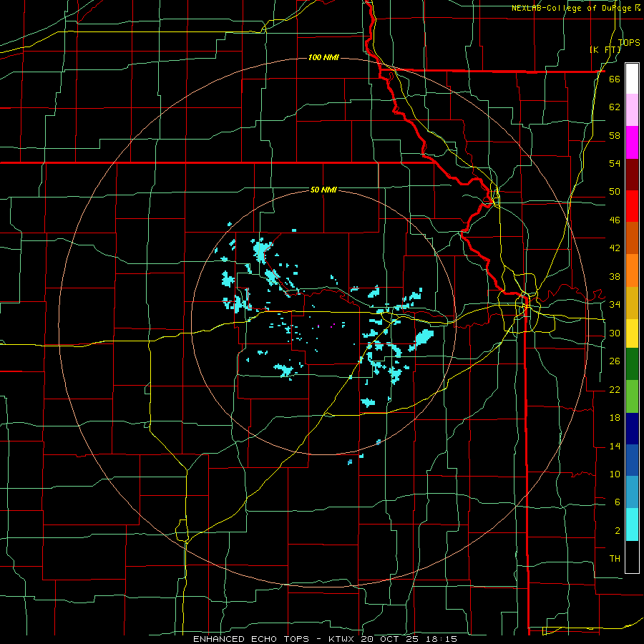Click the white swatch in the tops legend
644x644 pixels.
(632, 79)
